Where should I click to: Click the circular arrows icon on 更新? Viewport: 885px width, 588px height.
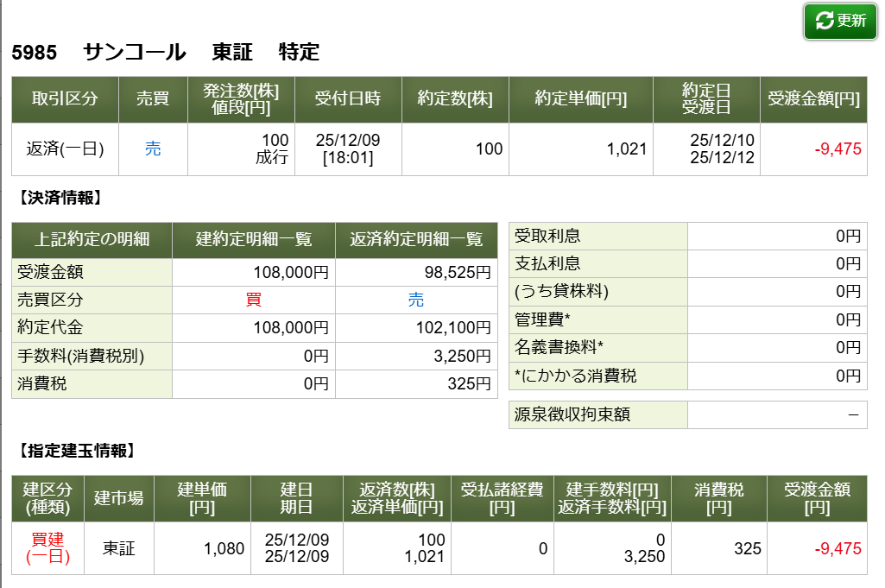[824, 22]
